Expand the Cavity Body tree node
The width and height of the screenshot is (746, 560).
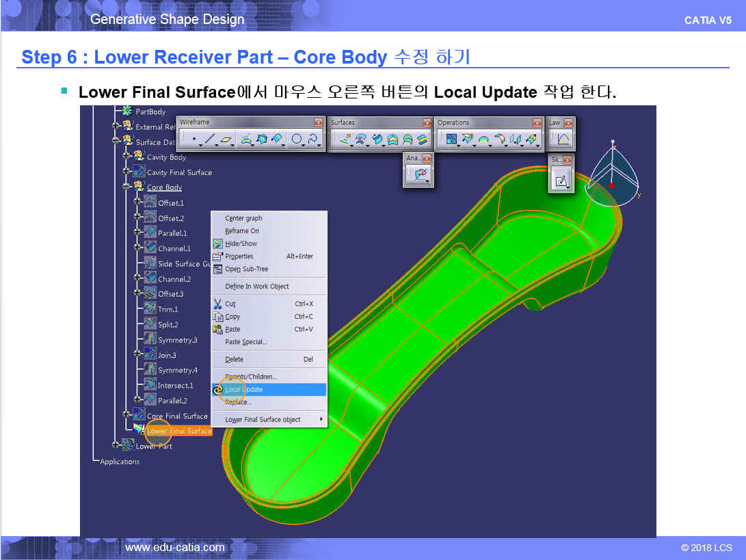click(127, 157)
